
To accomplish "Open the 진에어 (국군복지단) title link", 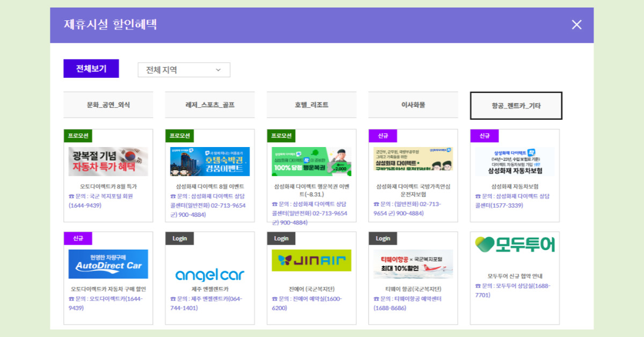I will coord(311,289).
